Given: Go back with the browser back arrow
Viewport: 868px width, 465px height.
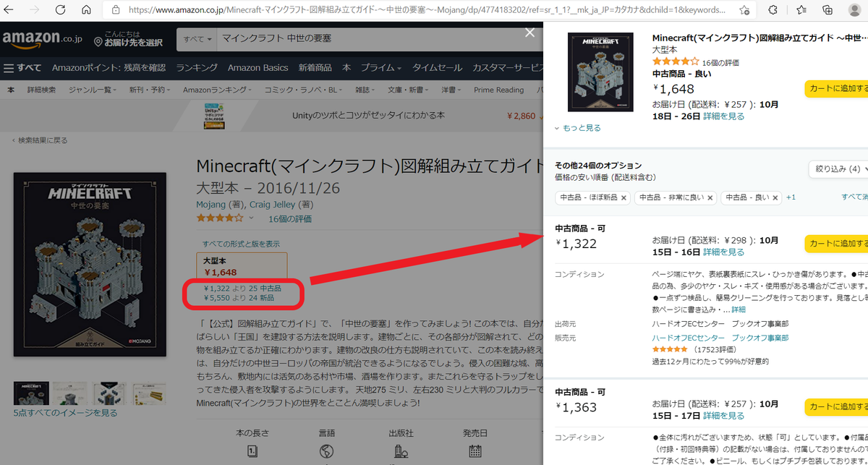Looking at the screenshot, I should pos(10,10).
